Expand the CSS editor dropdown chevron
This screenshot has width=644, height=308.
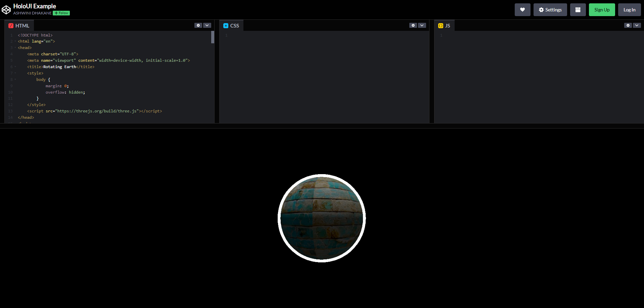(422, 25)
